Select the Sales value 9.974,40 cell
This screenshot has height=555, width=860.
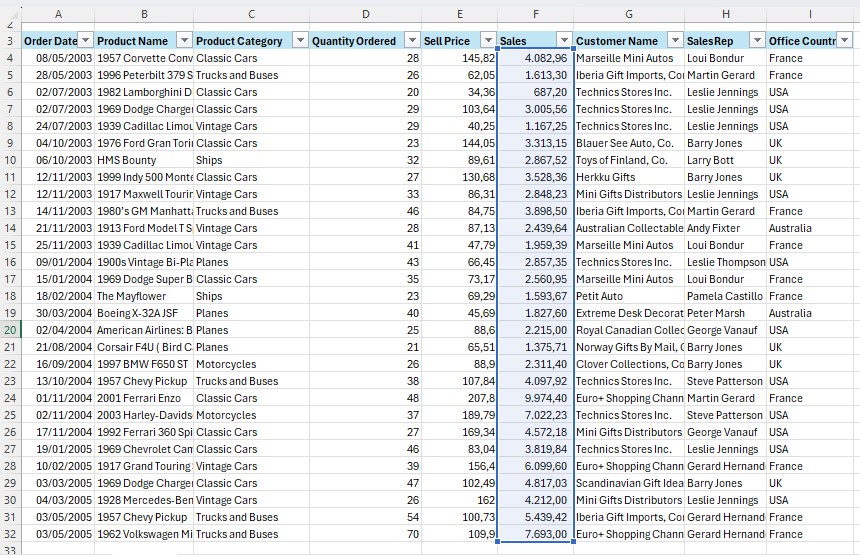click(536, 398)
